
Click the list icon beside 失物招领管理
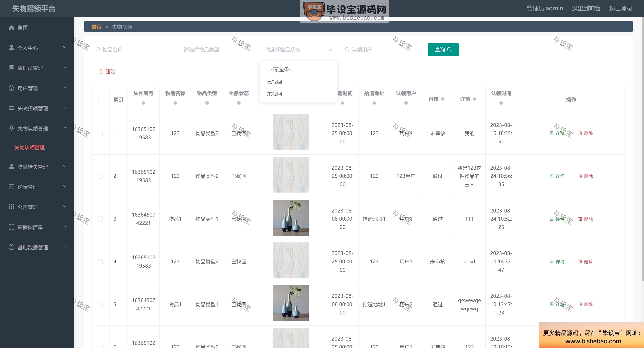(x=11, y=108)
